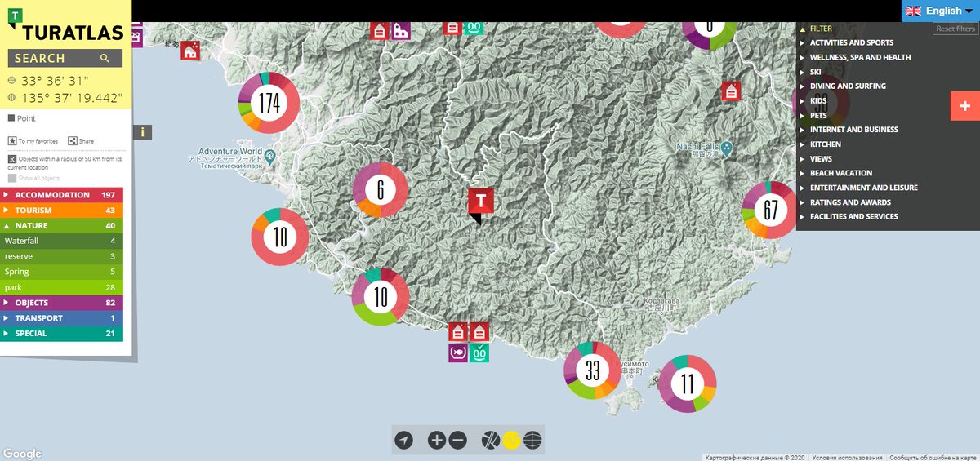Open the Условия использования link
Screen dimensions: 980x461
tap(847, 457)
